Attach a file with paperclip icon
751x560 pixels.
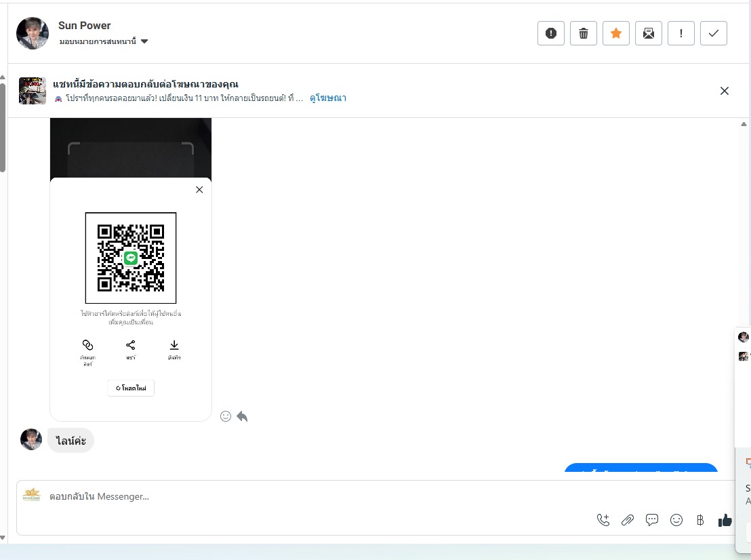point(628,520)
